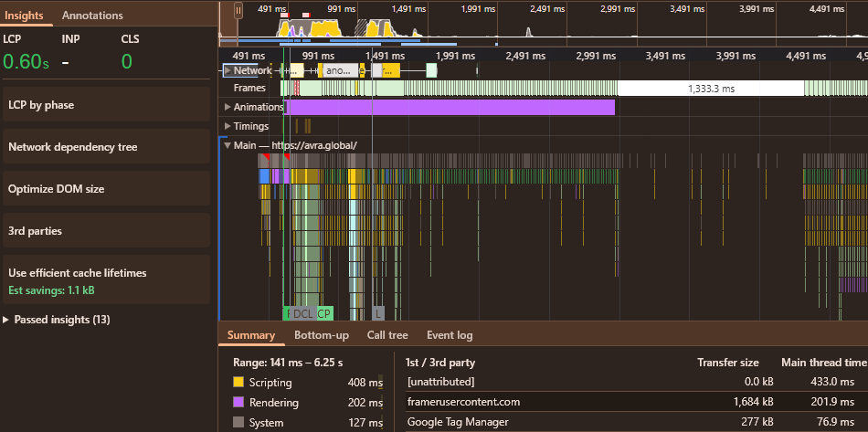The height and width of the screenshot is (432, 868).
Task: Click the purple Rendering color swatch
Action: pos(238,402)
